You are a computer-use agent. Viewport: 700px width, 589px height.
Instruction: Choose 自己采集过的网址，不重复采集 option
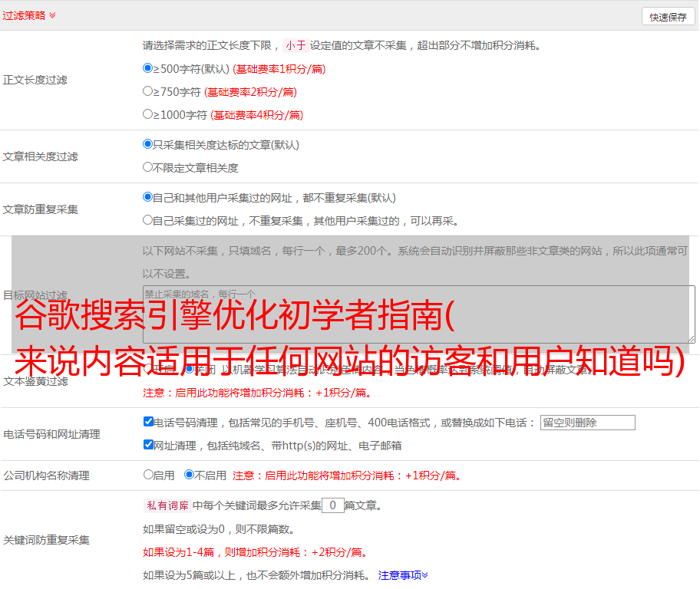coord(148,220)
